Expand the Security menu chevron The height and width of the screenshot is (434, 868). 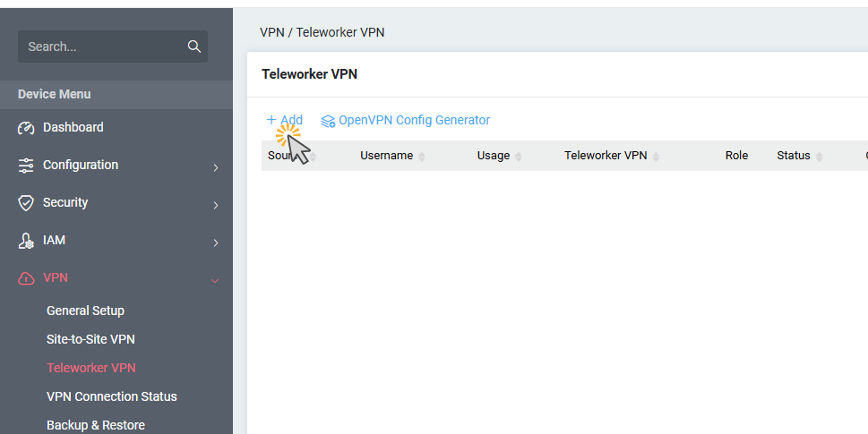pyautogui.click(x=215, y=205)
